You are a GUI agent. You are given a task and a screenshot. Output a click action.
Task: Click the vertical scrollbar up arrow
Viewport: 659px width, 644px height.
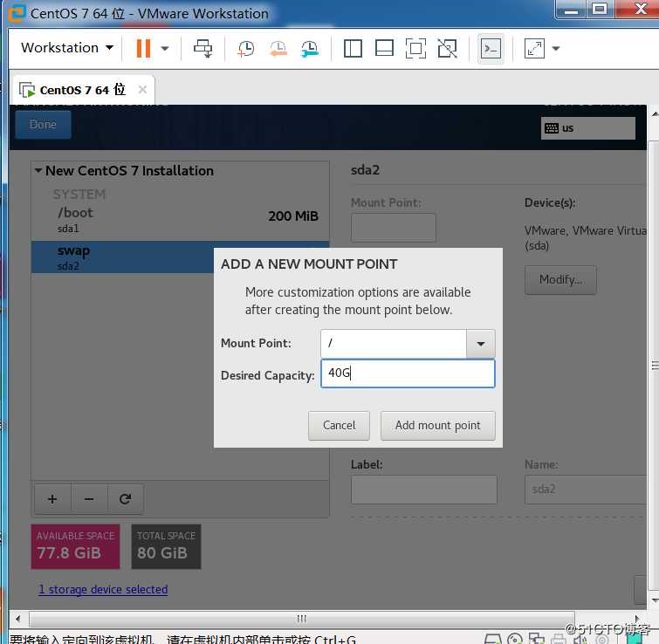coord(655,114)
